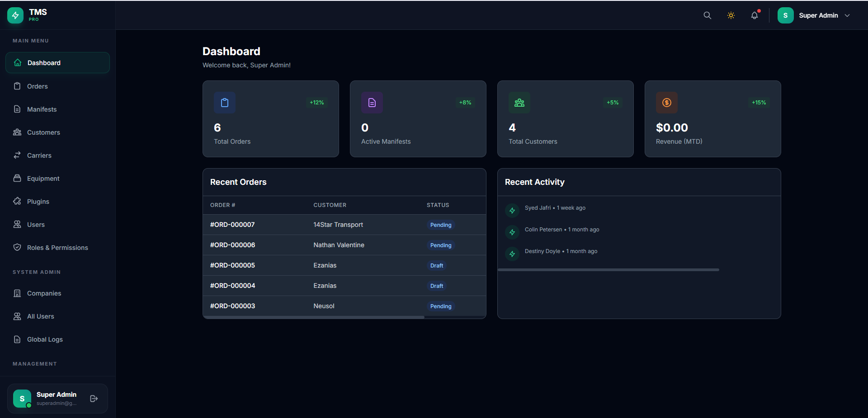
Task: Click Recent Activity horizontal scrollbar
Action: [609, 270]
